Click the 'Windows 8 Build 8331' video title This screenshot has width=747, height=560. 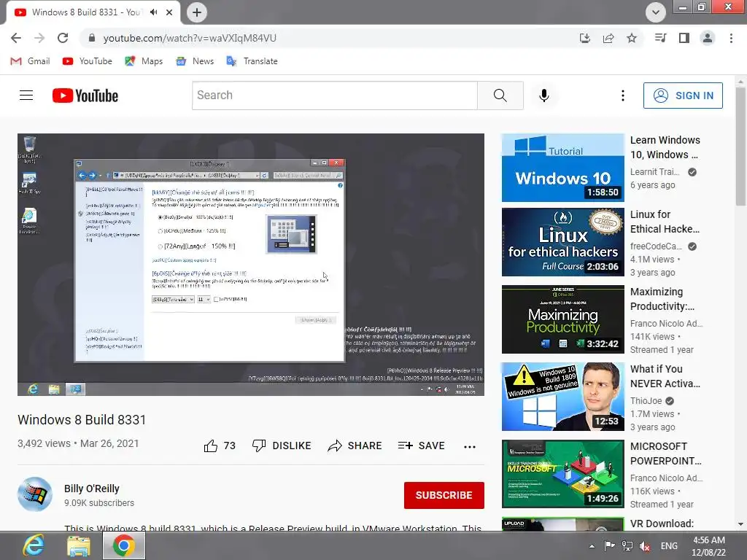82,419
